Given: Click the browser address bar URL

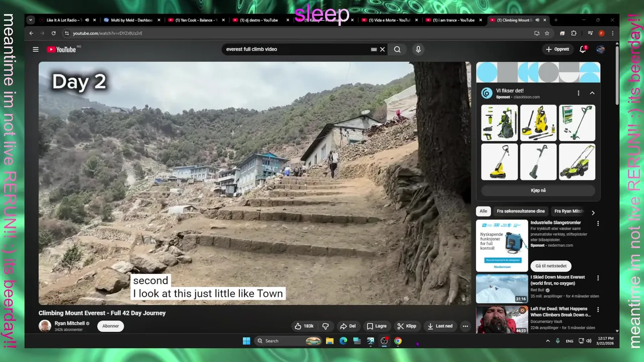Looking at the screenshot, I should click(x=108, y=33).
